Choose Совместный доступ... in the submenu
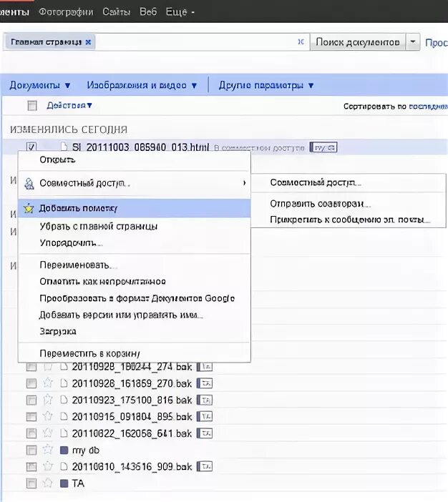 pos(349,182)
